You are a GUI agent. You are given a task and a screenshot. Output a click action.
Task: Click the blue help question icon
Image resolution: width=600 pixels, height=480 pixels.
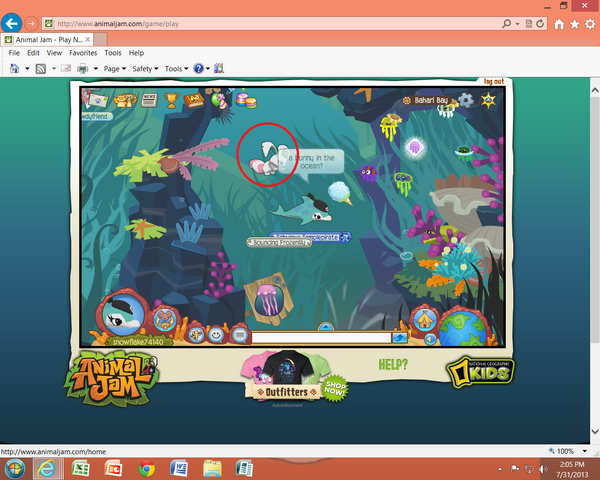(199, 69)
